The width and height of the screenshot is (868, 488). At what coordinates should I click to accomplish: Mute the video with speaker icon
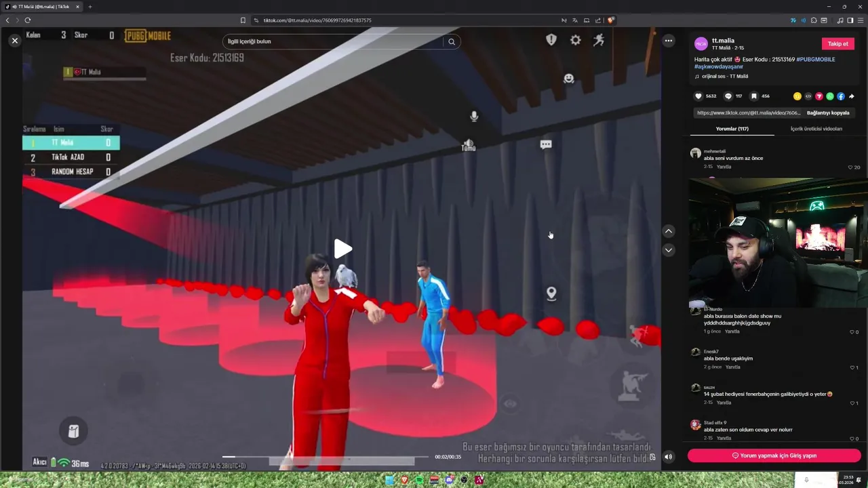pos(669,457)
